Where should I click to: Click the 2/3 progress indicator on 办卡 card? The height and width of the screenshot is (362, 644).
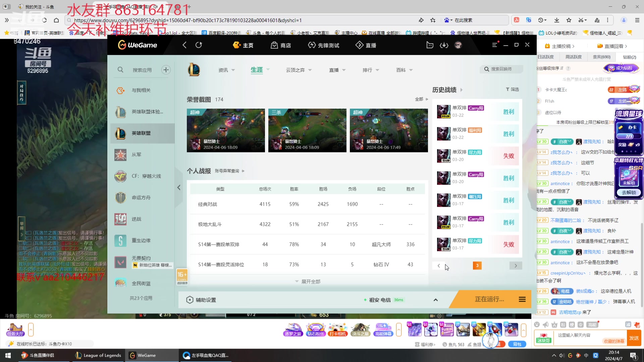[629, 136]
